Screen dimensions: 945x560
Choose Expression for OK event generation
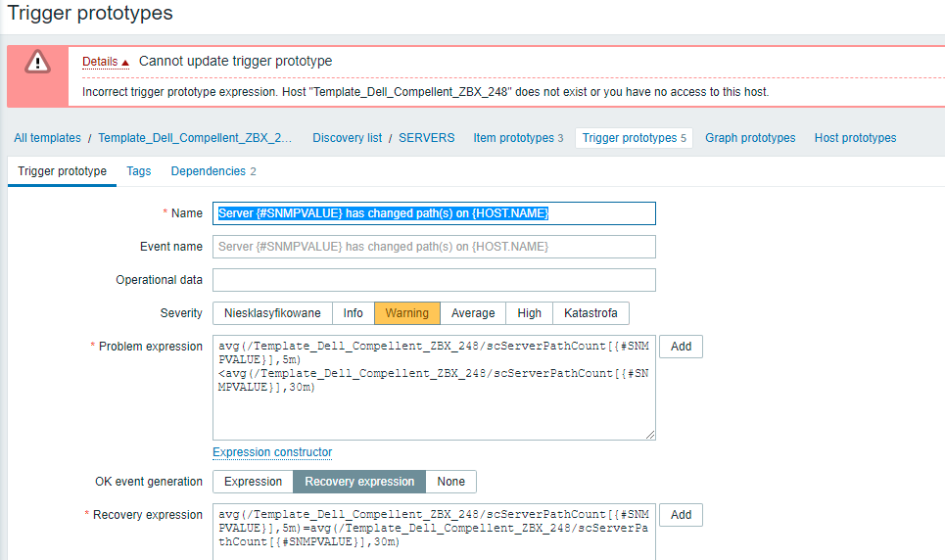(x=253, y=482)
